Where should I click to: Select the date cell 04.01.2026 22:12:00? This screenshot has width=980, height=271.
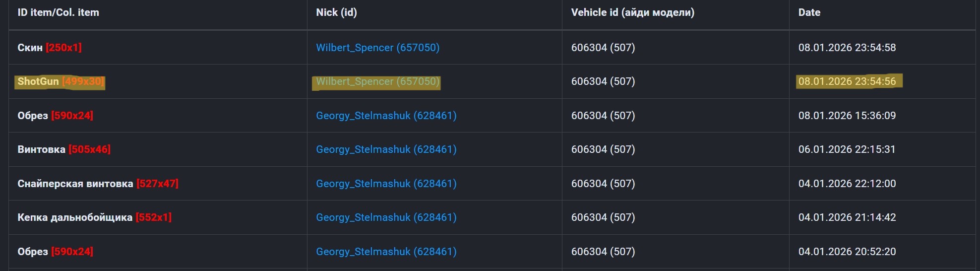click(847, 184)
